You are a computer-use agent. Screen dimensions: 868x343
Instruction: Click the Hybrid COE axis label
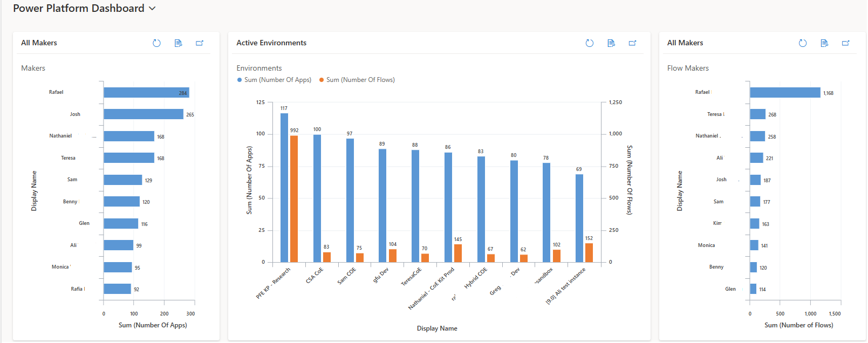coord(476,278)
